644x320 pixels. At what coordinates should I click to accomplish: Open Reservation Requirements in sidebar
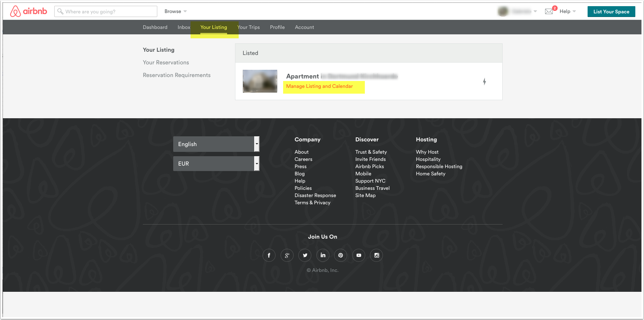177,75
